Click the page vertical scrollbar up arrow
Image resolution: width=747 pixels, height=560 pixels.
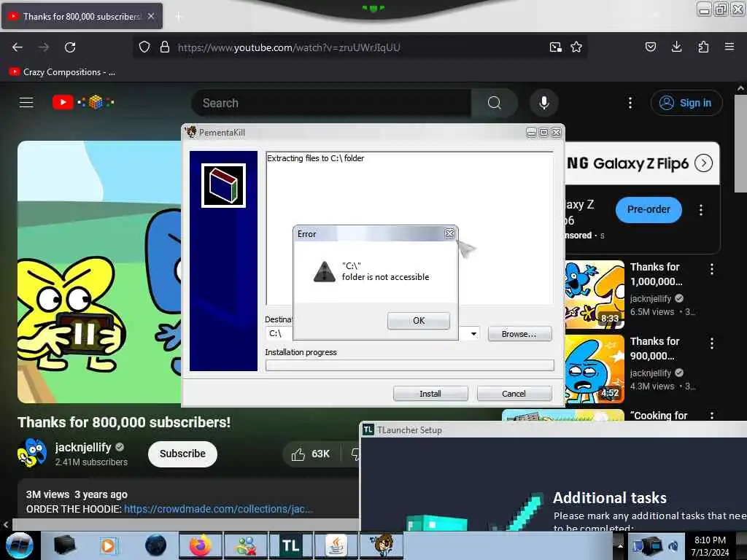[740, 88]
